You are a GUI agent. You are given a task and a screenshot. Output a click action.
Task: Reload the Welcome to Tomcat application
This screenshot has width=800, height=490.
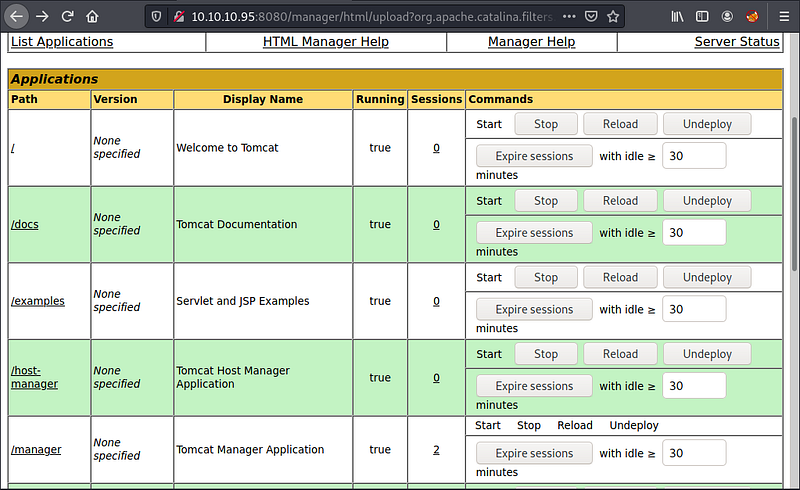[x=620, y=124]
